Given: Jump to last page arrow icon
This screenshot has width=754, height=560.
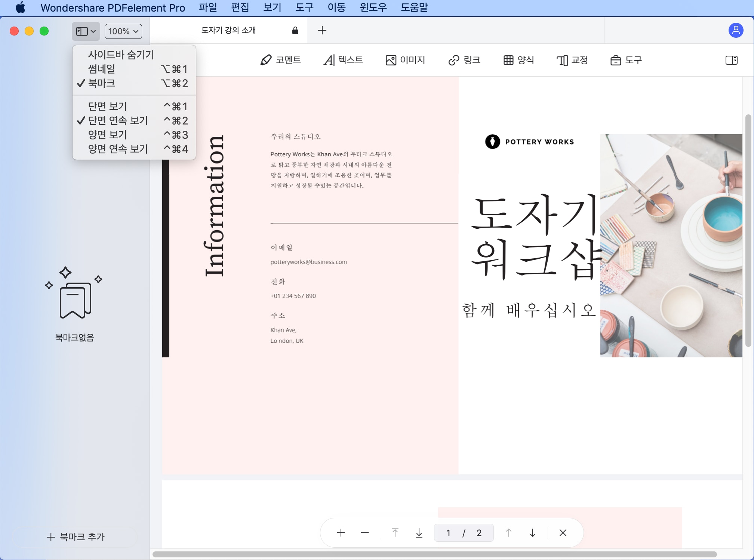Looking at the screenshot, I should point(419,533).
